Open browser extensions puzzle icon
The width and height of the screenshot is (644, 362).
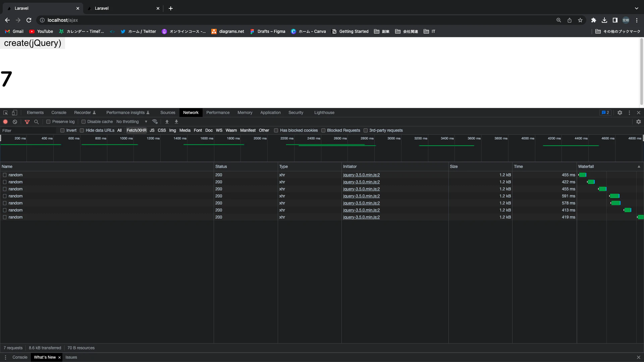tap(593, 20)
